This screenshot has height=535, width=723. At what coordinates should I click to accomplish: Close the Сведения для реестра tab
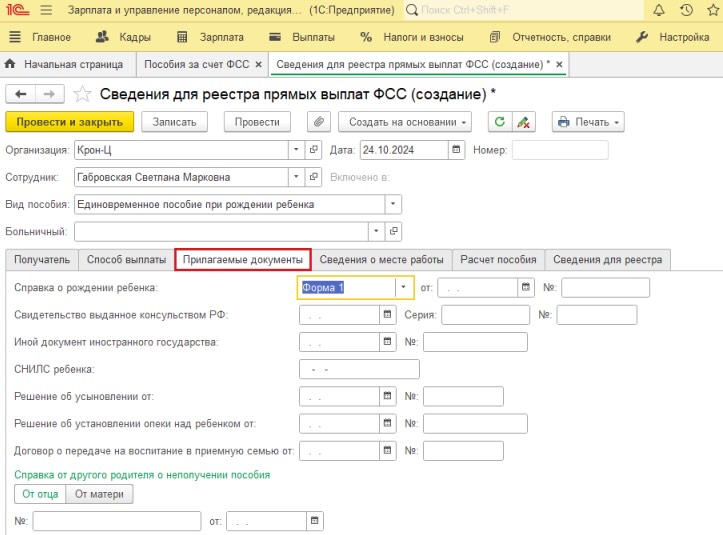point(559,64)
